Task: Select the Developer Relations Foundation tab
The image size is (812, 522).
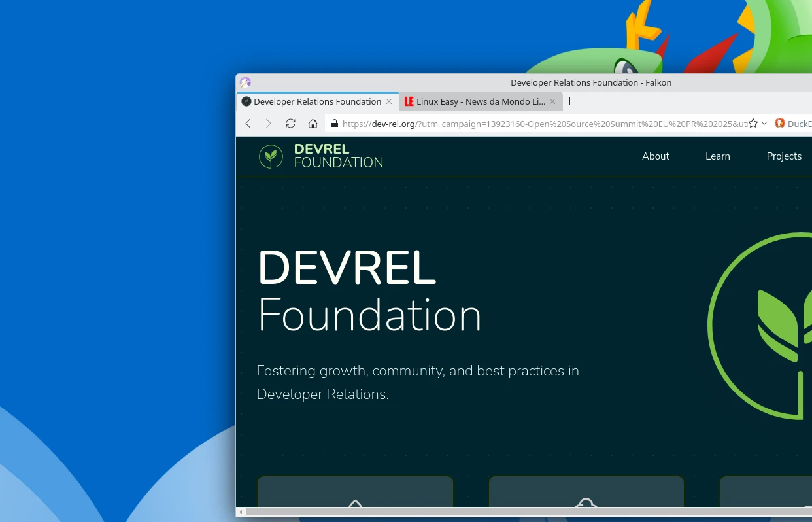Action: (317, 101)
